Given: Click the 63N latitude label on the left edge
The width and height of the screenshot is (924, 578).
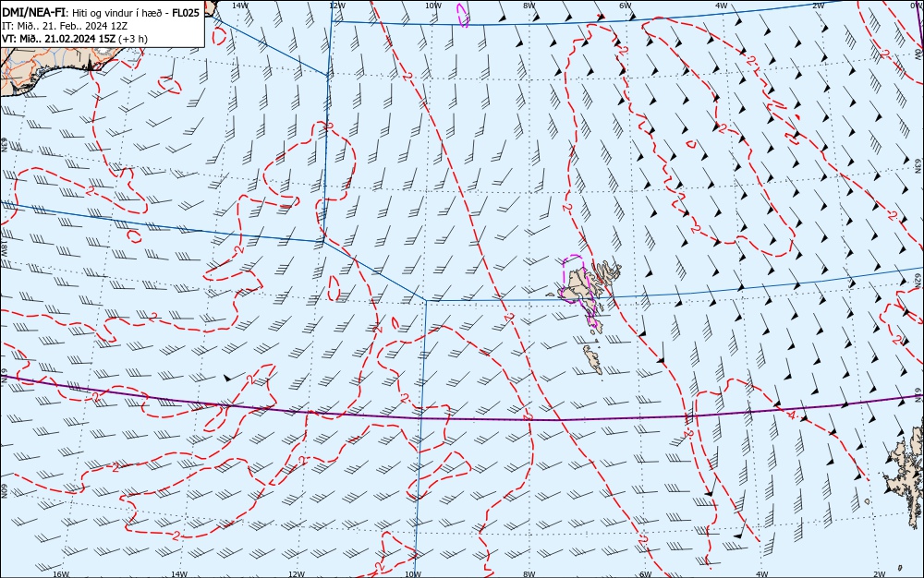Looking at the screenshot, I should point(4,145).
